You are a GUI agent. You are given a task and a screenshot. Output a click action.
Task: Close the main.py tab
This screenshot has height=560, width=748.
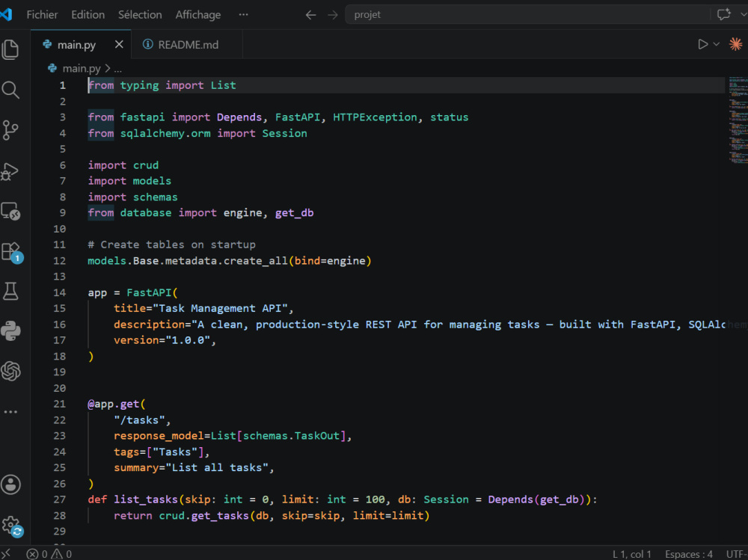point(119,44)
